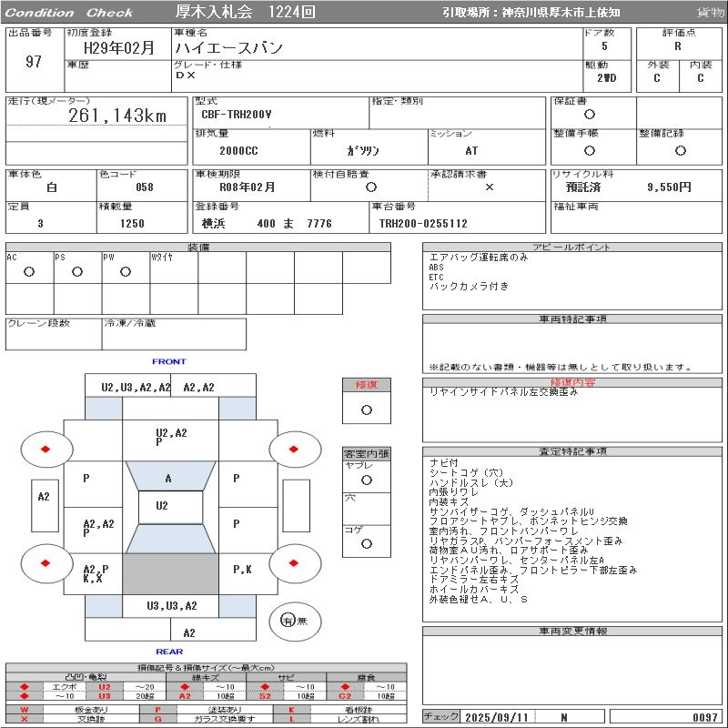Click the evaluation score R

tap(678, 46)
